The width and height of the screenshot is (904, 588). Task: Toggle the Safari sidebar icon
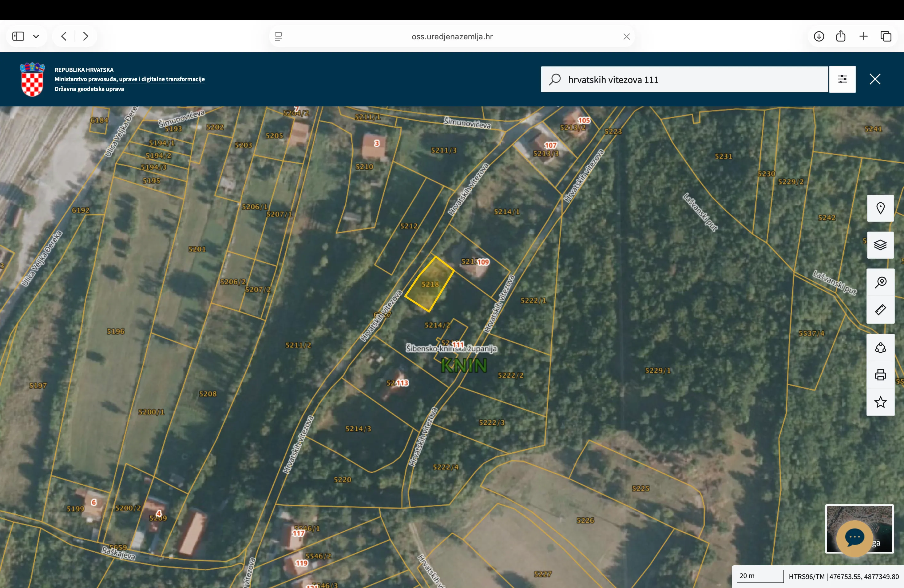[x=18, y=37]
